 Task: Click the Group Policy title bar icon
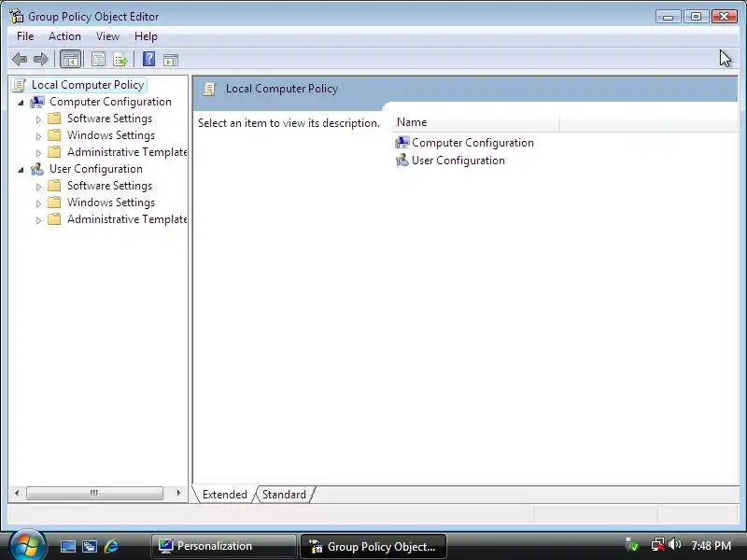16,16
